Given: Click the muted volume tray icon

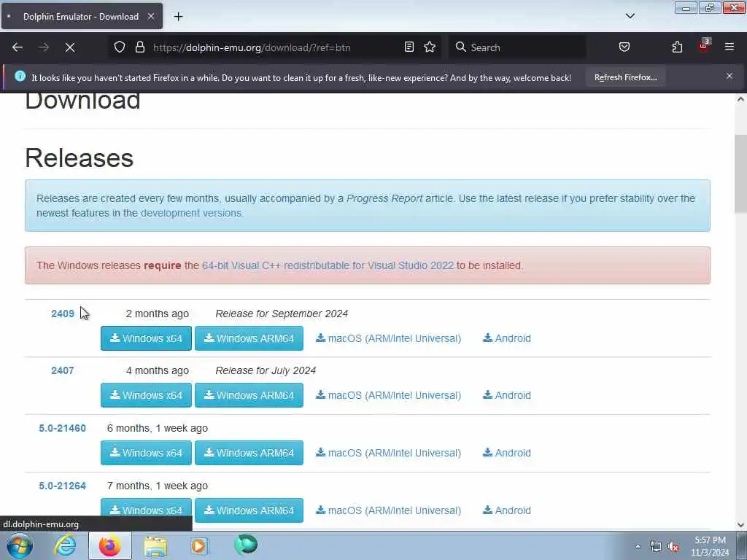Looking at the screenshot, I should (x=673, y=547).
